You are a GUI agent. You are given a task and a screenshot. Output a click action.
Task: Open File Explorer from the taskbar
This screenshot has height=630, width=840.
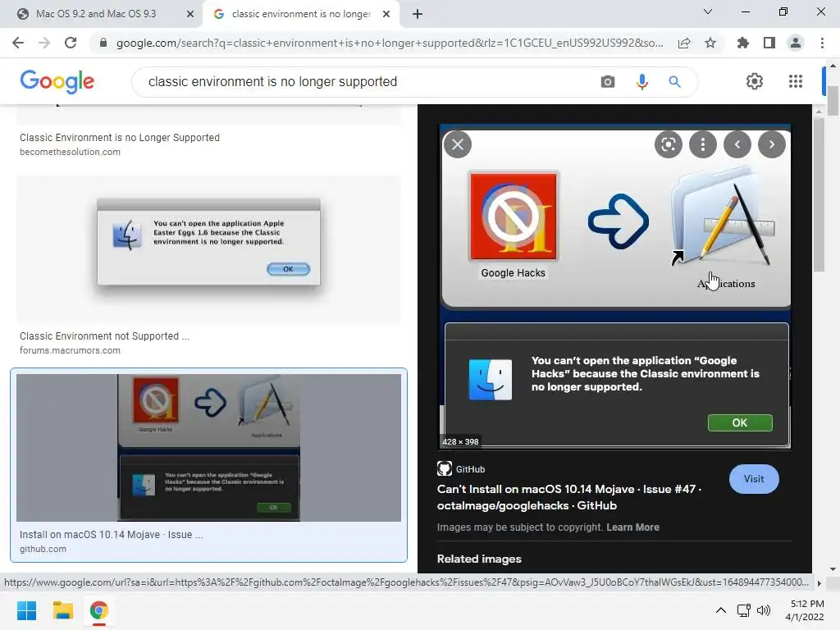62,610
